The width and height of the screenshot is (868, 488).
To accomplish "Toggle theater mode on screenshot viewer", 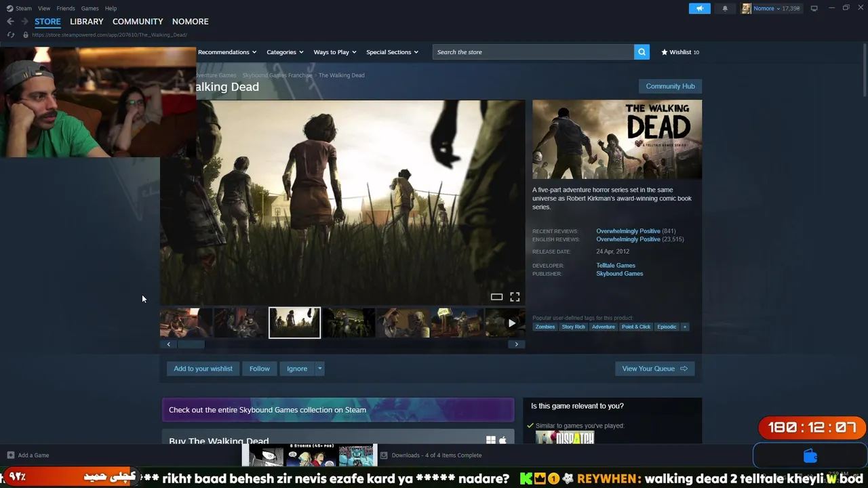I will pos(496,297).
